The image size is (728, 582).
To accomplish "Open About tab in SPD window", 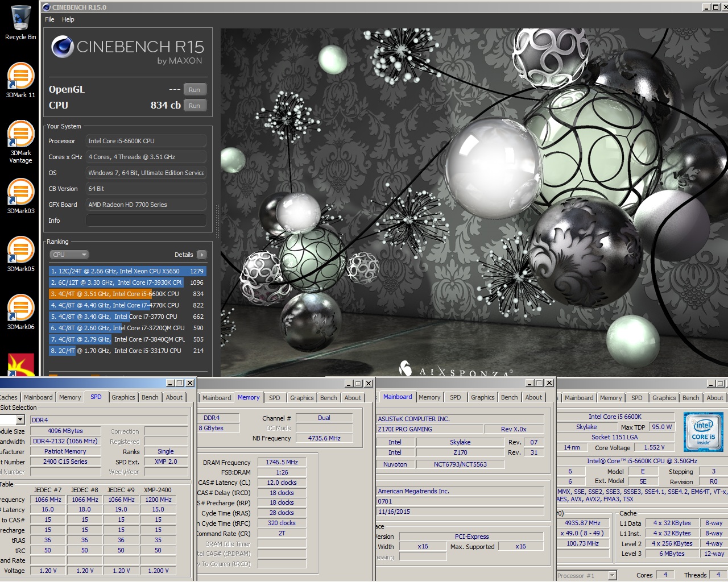I will coord(174,397).
